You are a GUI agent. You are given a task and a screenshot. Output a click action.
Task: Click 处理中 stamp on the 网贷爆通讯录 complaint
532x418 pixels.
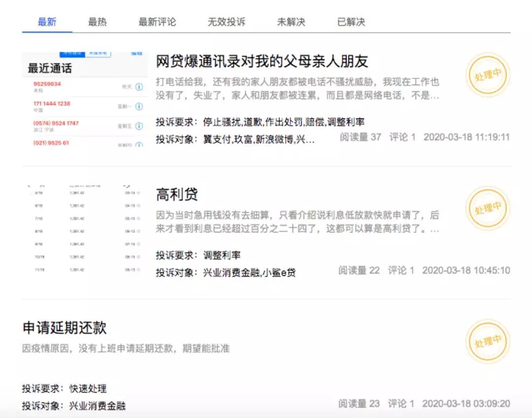[x=487, y=75]
